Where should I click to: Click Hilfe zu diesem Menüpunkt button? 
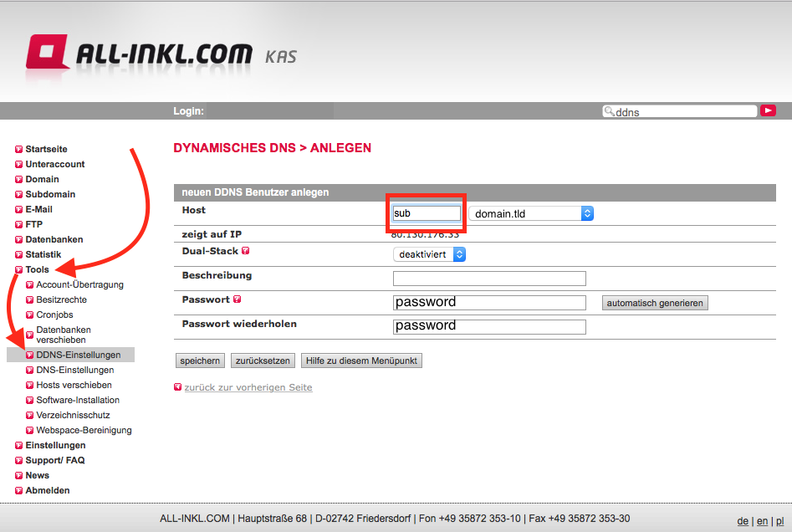pos(361,361)
